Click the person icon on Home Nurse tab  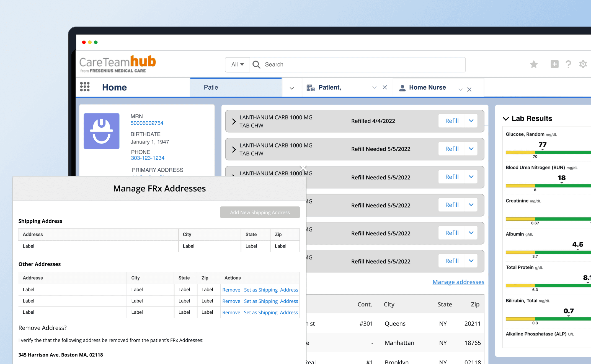pyautogui.click(x=402, y=88)
